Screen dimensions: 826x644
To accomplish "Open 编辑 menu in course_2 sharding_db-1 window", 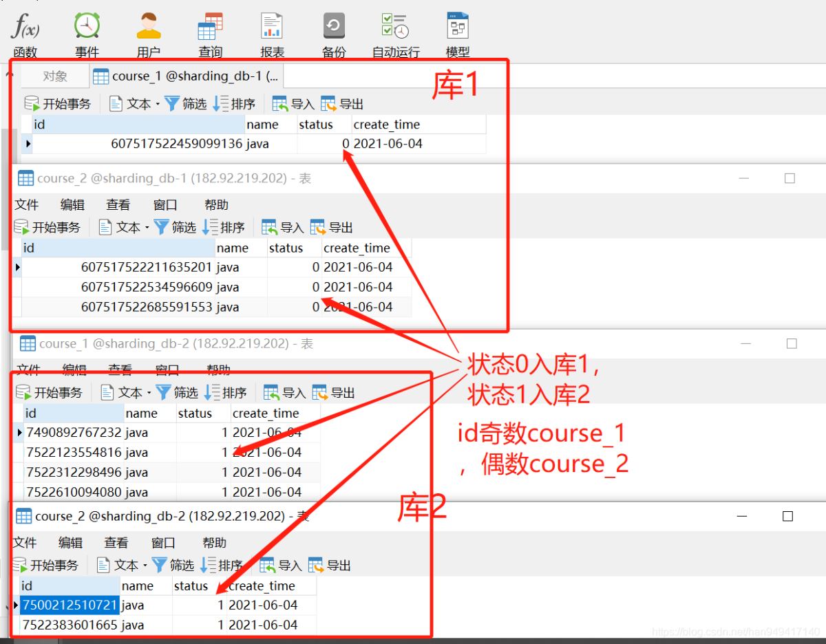I will 72,205.
